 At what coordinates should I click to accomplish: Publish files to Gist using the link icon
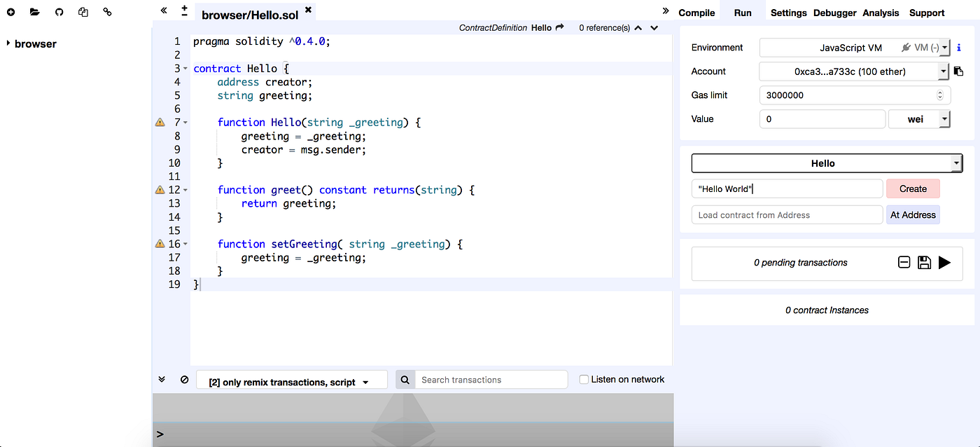(107, 11)
